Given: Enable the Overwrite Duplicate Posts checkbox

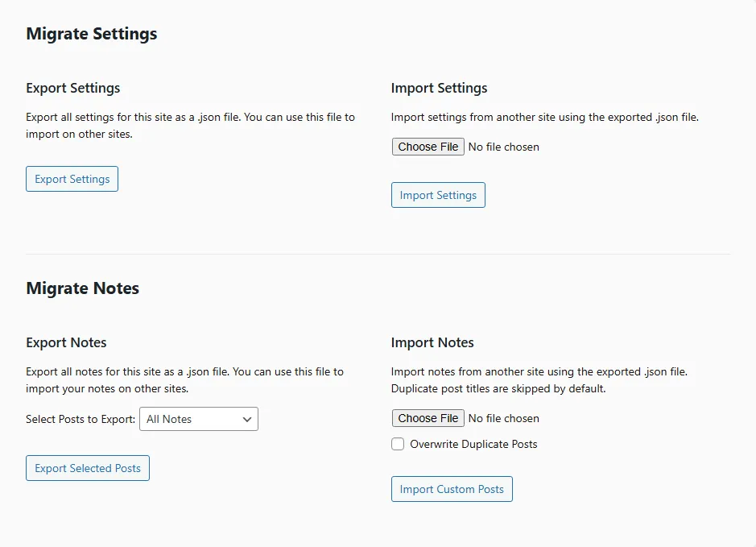Looking at the screenshot, I should (x=398, y=444).
